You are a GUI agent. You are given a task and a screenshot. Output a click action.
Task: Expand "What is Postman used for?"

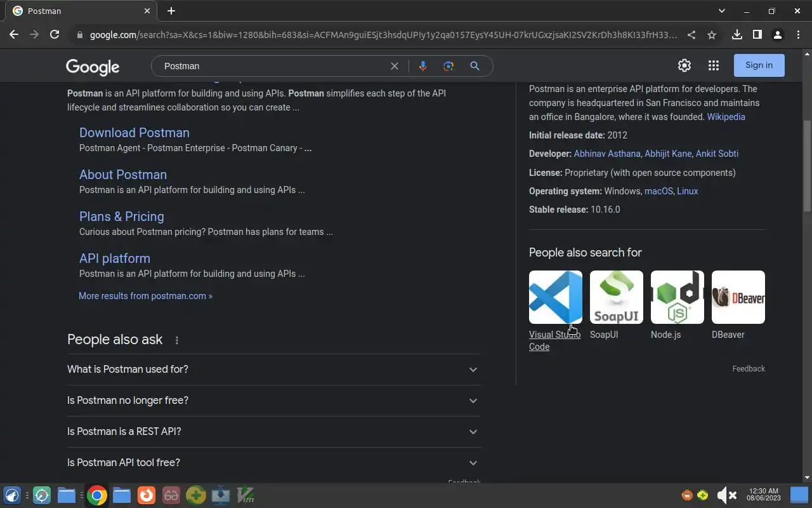273,370
